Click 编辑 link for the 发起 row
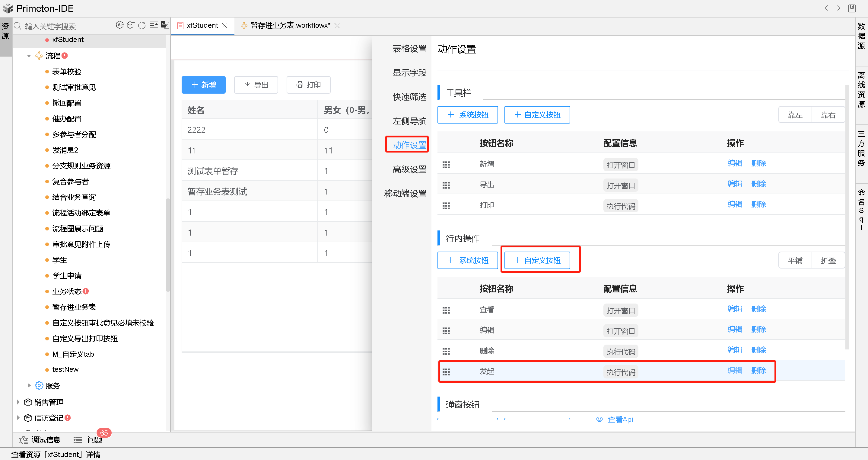 click(x=735, y=370)
